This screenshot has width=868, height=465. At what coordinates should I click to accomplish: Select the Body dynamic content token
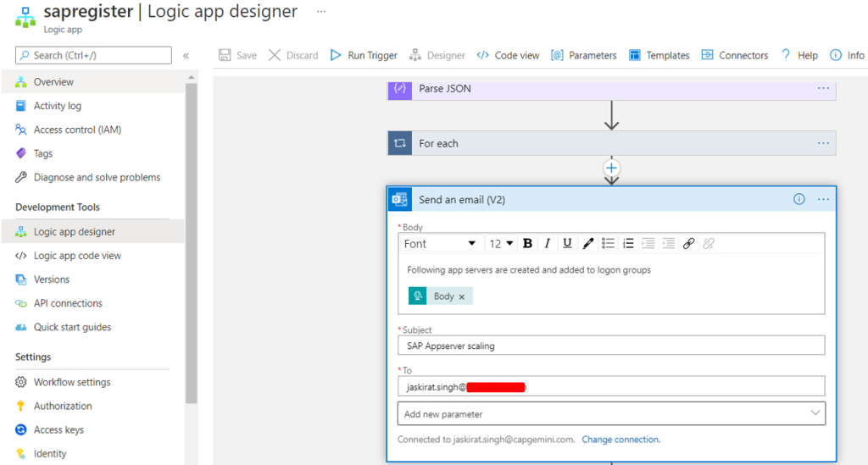click(440, 296)
